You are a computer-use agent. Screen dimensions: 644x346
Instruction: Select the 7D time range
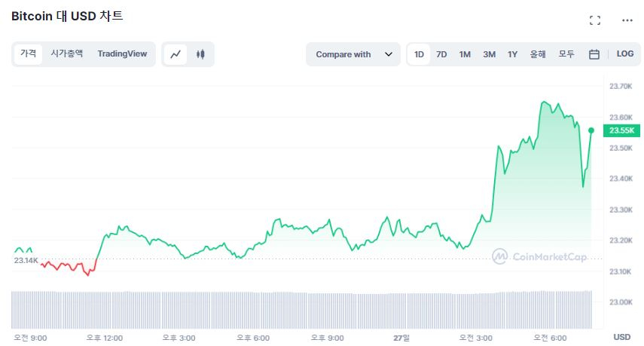(441, 54)
